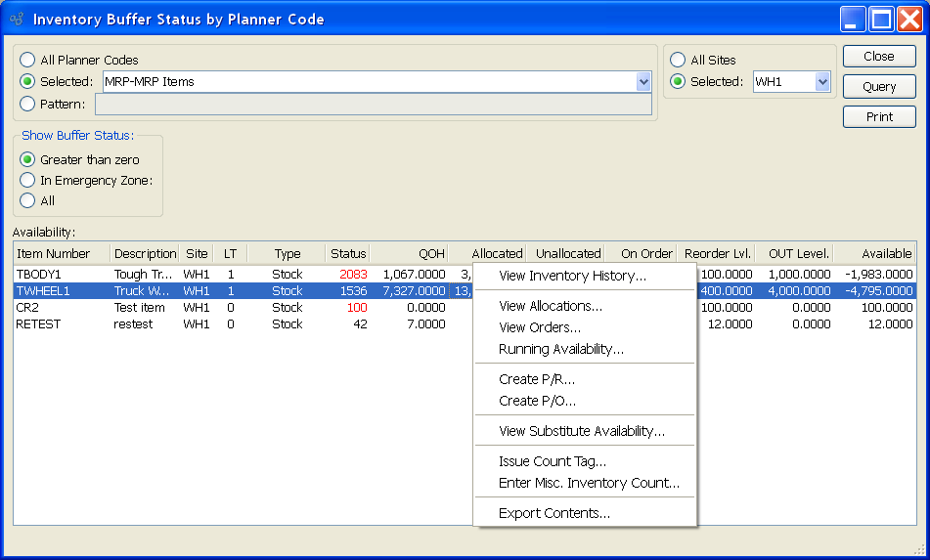The height and width of the screenshot is (560, 930).
Task: Click the status value 1536
Action: (x=353, y=291)
